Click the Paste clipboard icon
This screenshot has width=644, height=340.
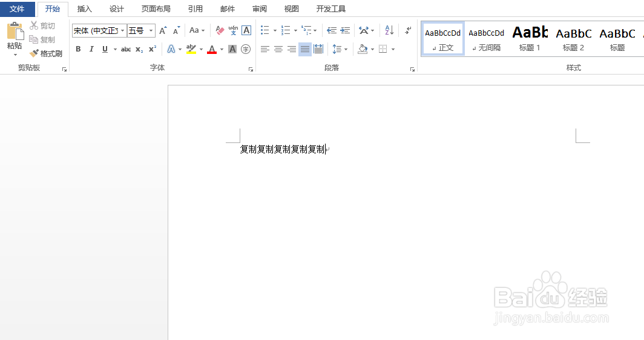15,32
